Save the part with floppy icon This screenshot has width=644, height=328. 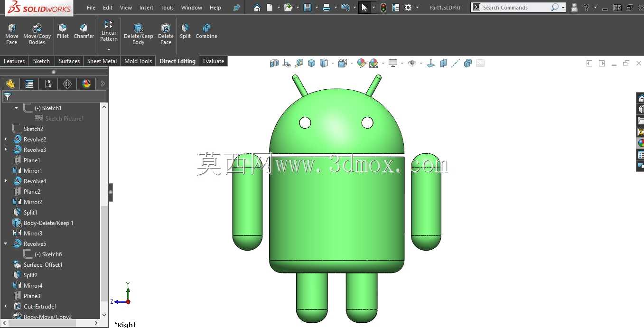pyautogui.click(x=307, y=8)
